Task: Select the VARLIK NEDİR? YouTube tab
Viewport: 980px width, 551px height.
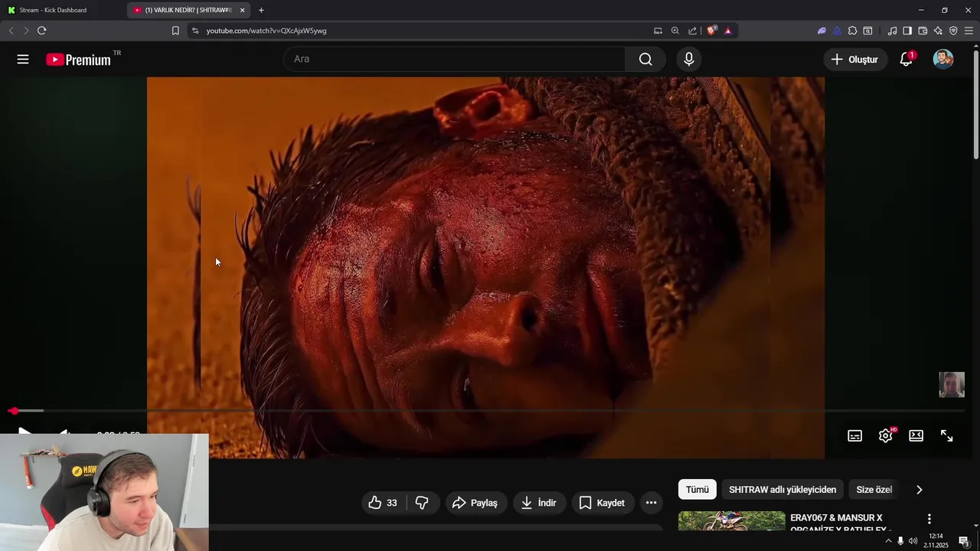Action: point(184,10)
